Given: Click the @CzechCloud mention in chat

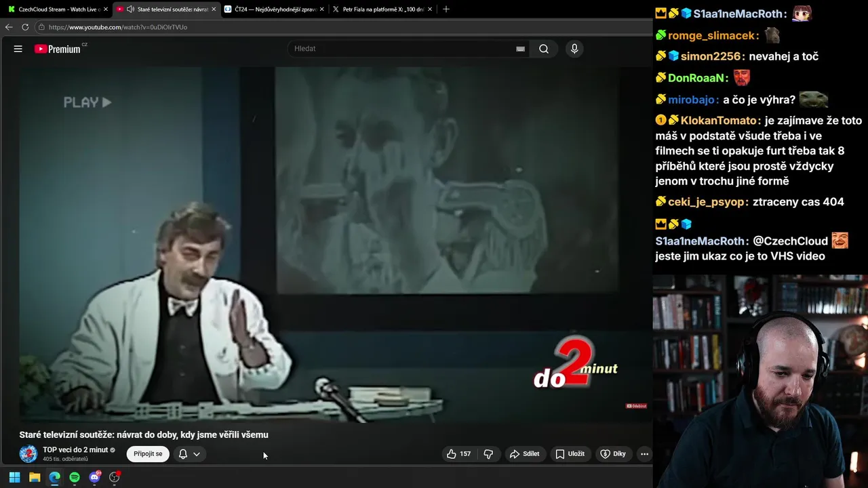Looking at the screenshot, I should click(791, 241).
